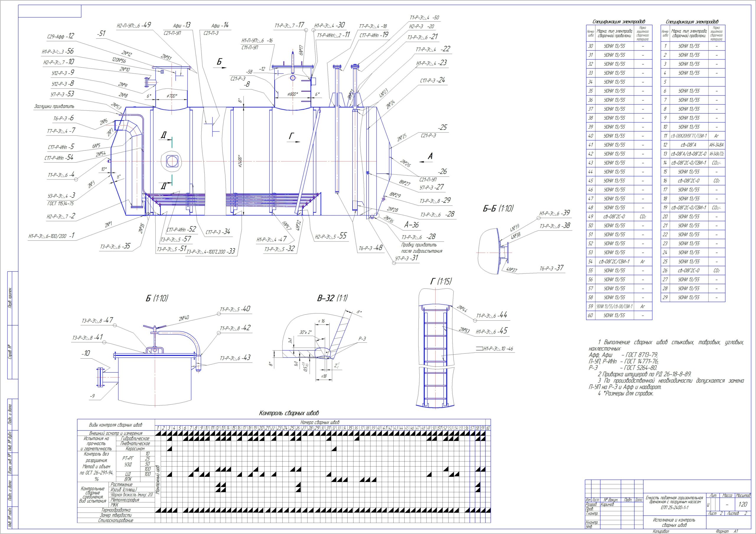Image resolution: width=756 pixels, height=534 pixels.
Task: Select the 'Пробку прихватить после гидроиспытания' note
Action: [x=421, y=248]
